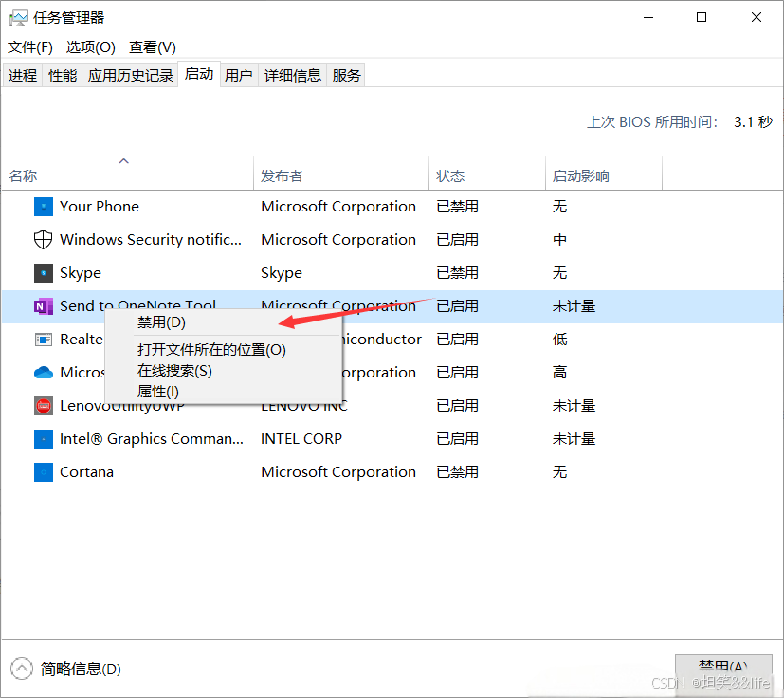
Task: Click the red LenovoUtilityUWP icon
Action: (x=44, y=406)
